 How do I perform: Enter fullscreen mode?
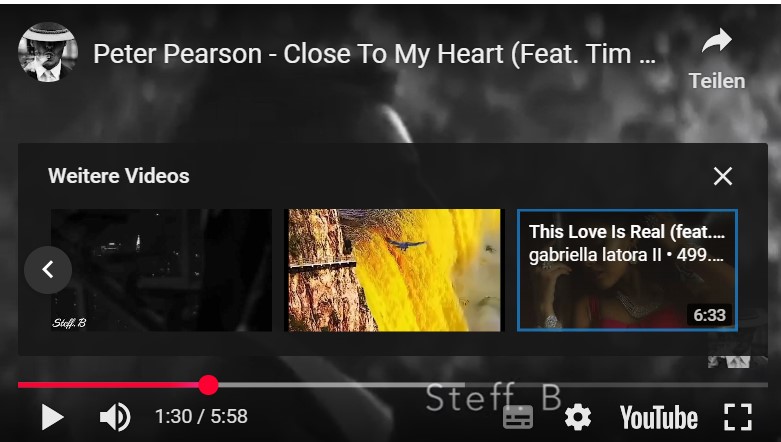pyautogui.click(x=738, y=417)
